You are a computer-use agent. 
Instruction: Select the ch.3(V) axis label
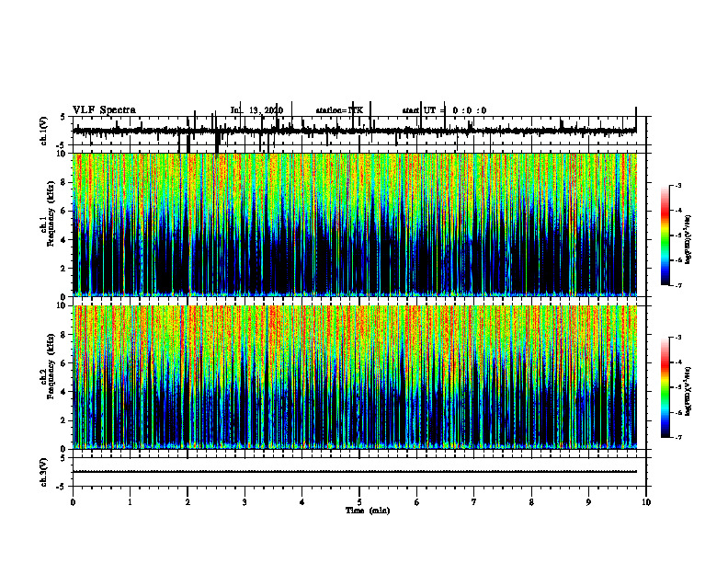[44, 472]
